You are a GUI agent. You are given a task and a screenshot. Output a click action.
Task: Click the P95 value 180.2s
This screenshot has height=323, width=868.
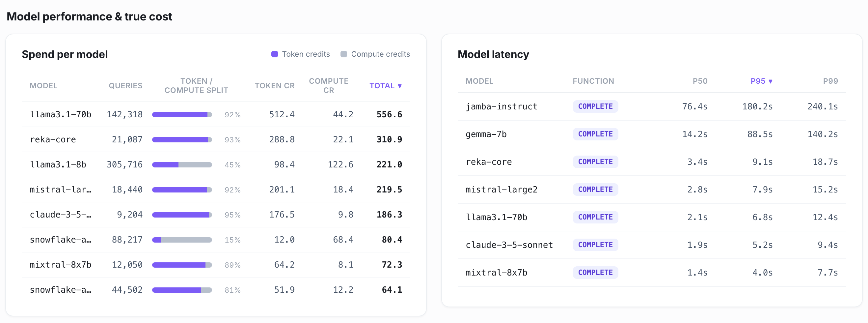(757, 106)
